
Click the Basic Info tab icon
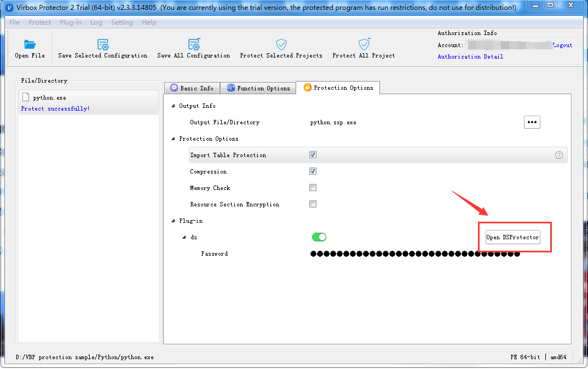tap(174, 88)
